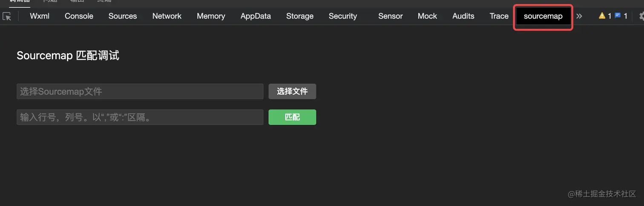Activate the element inspector arrow icon

coord(7,17)
